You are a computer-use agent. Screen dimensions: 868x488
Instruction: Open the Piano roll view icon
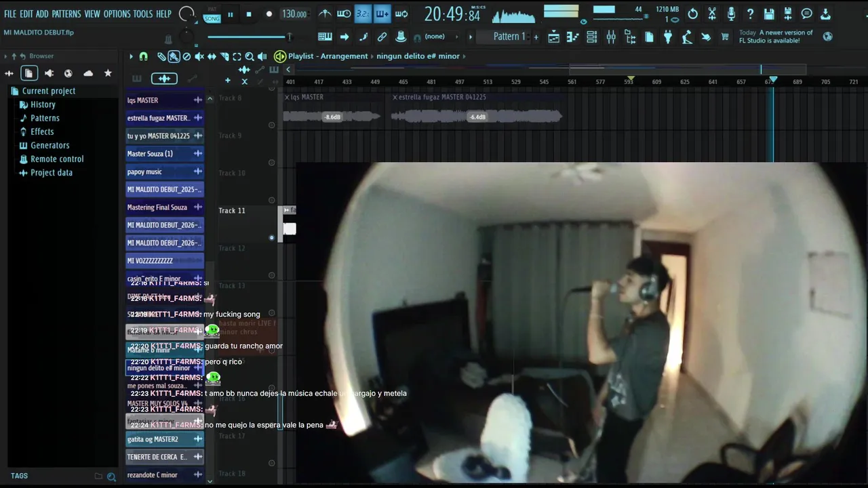pos(573,37)
